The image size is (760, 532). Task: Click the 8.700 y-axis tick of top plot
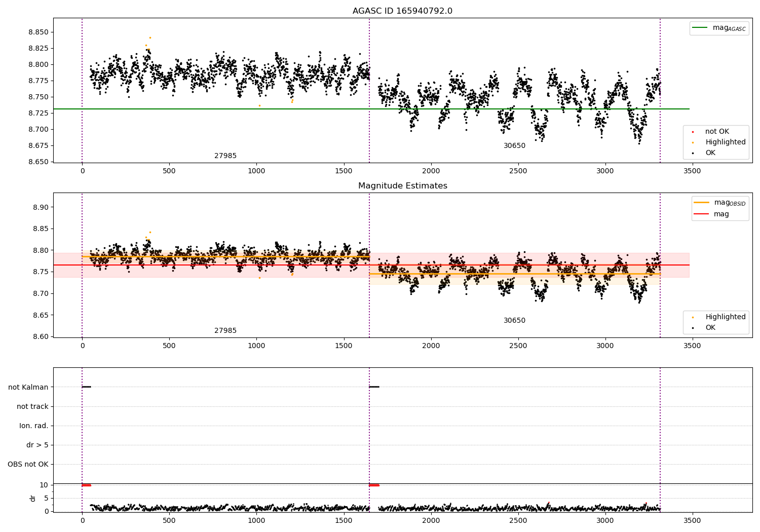39,129
